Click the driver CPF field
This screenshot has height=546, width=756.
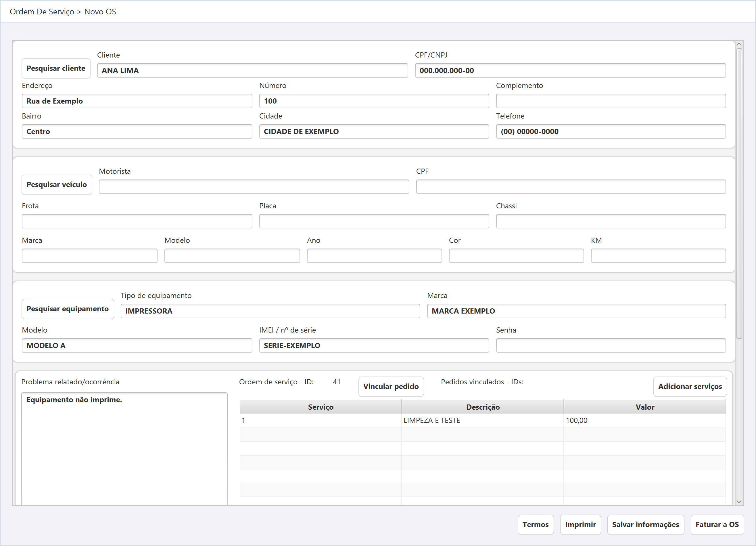571,186
